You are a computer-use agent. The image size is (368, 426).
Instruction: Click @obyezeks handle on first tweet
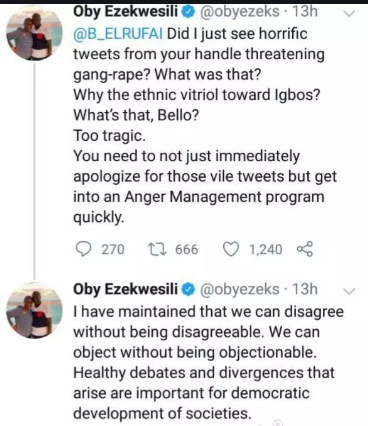(x=239, y=12)
